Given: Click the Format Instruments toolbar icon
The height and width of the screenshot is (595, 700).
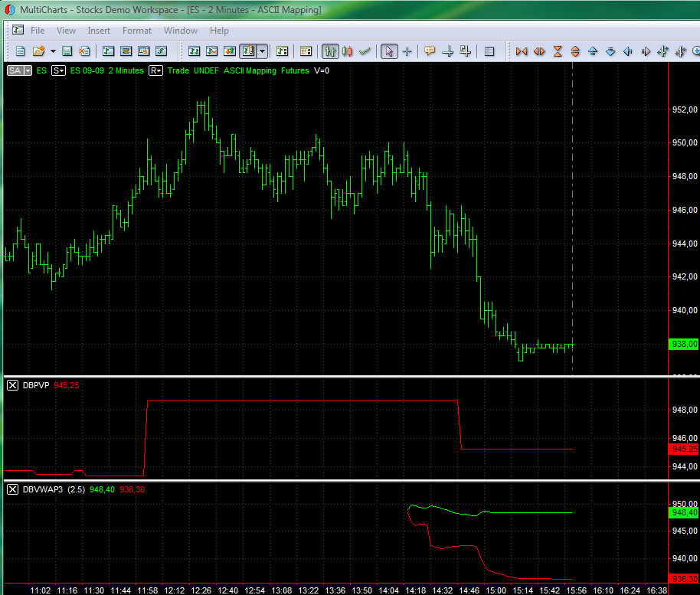Looking at the screenshot, I should click(282, 51).
